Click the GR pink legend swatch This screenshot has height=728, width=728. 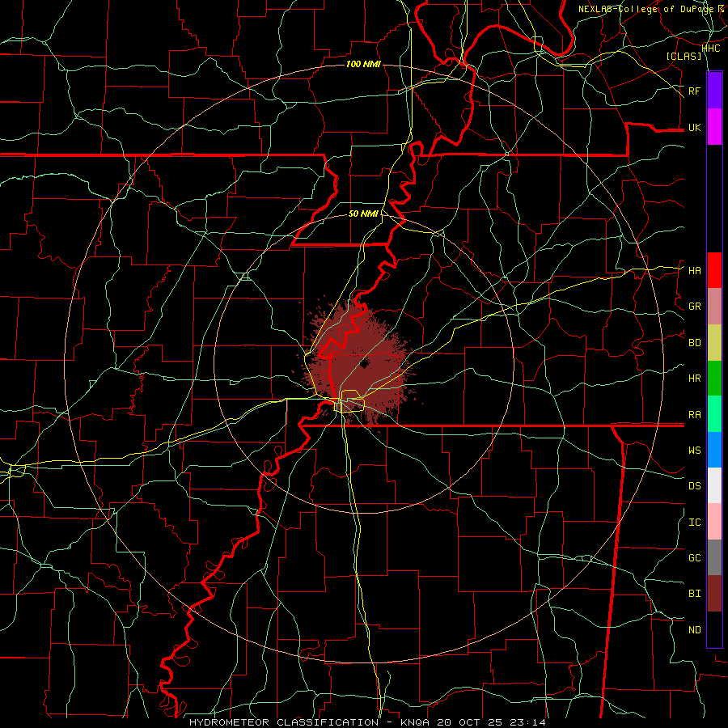(x=714, y=307)
